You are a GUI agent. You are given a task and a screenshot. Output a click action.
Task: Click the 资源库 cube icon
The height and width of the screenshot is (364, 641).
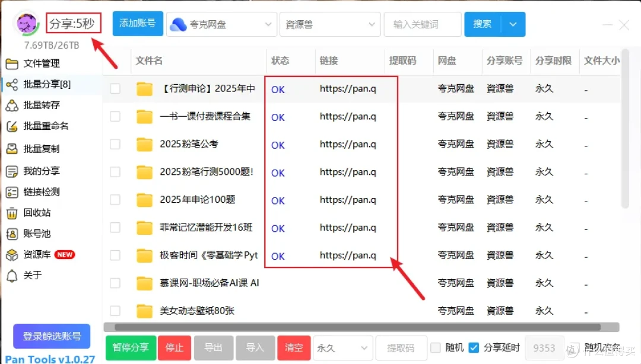coord(12,255)
